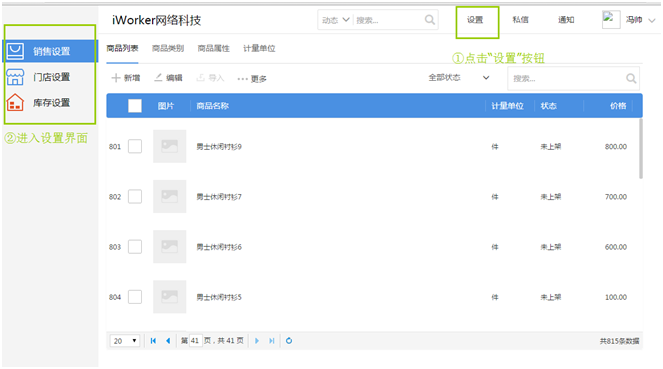Click the product list search magnifier icon
Viewport: 663px width, 369px height.
click(x=631, y=78)
